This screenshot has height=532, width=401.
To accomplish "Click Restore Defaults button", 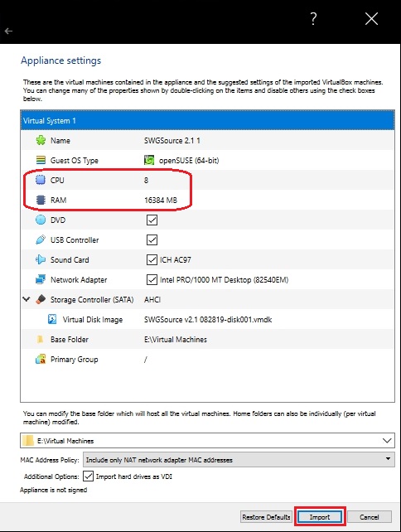I will pos(266,517).
